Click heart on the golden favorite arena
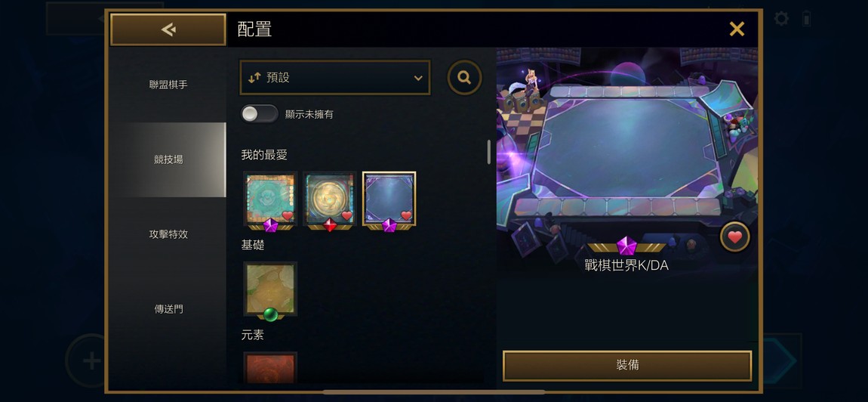 tap(346, 215)
